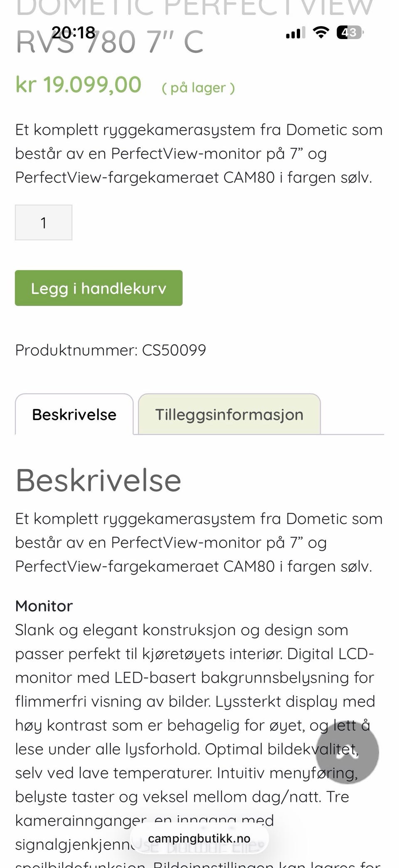The height and width of the screenshot is (868, 399).
Task: Click the kr 19.099,00 price text
Action: pyautogui.click(x=79, y=85)
